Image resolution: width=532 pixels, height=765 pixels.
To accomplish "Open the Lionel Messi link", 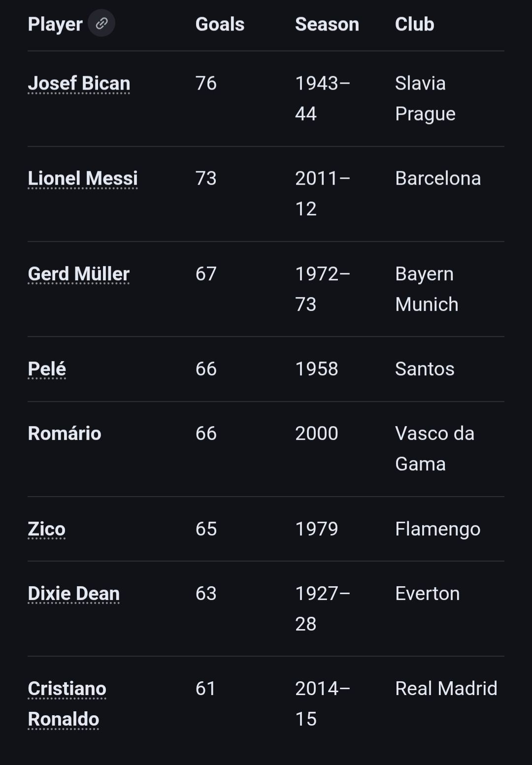I will pos(83,178).
